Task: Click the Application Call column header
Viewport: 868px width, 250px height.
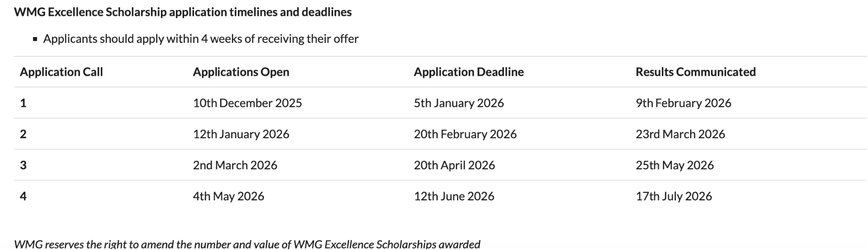Action: click(x=61, y=72)
